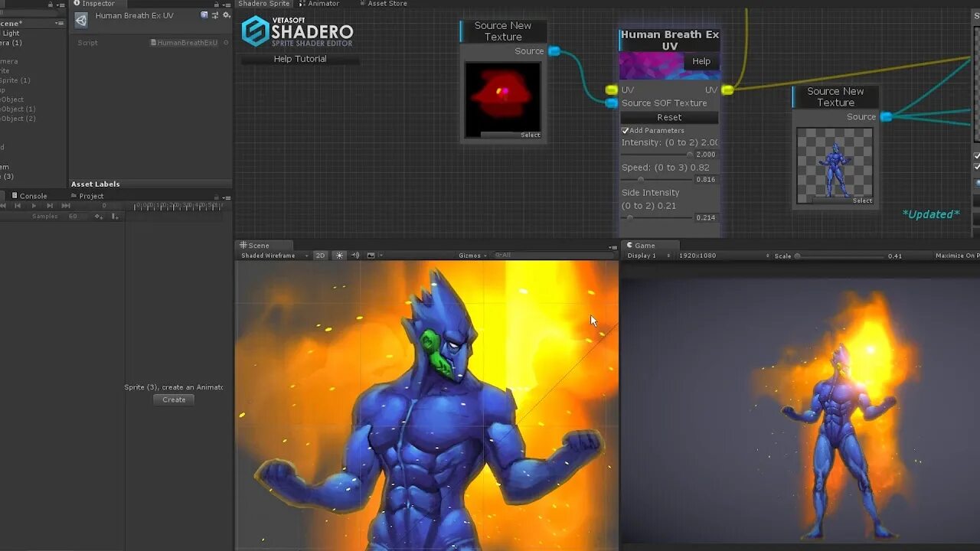Click the Create animator button
Screen dimensions: 980x551
point(174,399)
